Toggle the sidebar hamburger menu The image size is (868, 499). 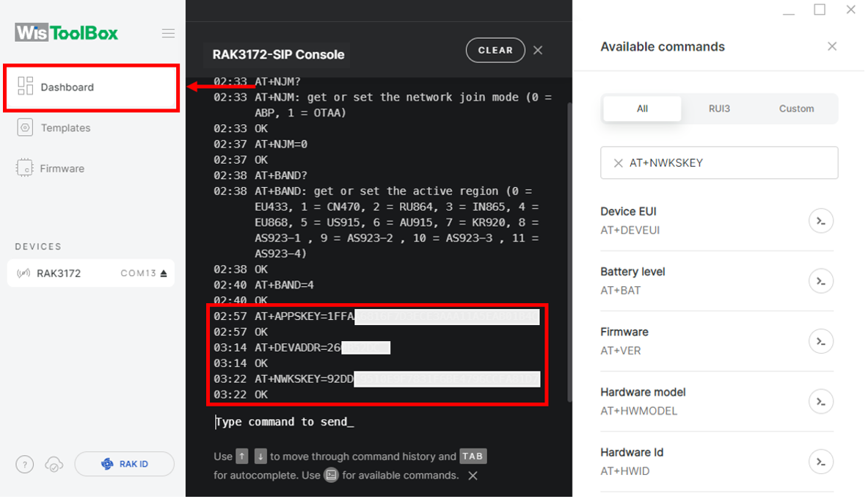[168, 33]
